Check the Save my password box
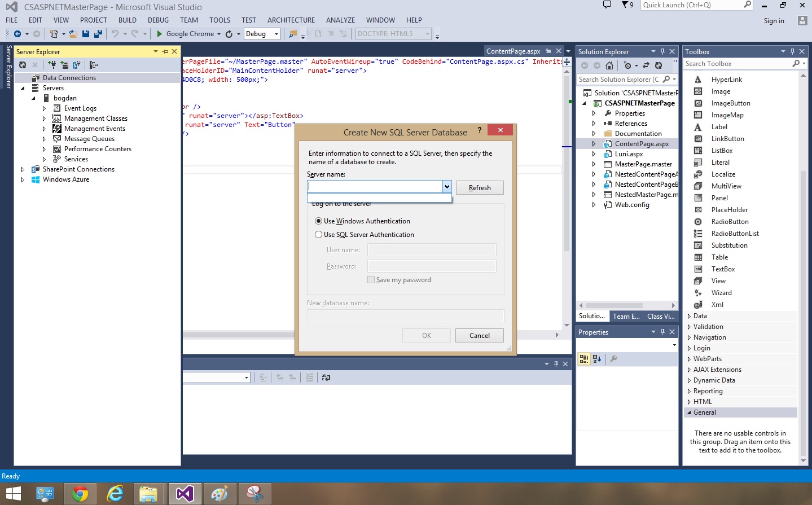Viewport: 812px width, 505px height. pos(371,279)
